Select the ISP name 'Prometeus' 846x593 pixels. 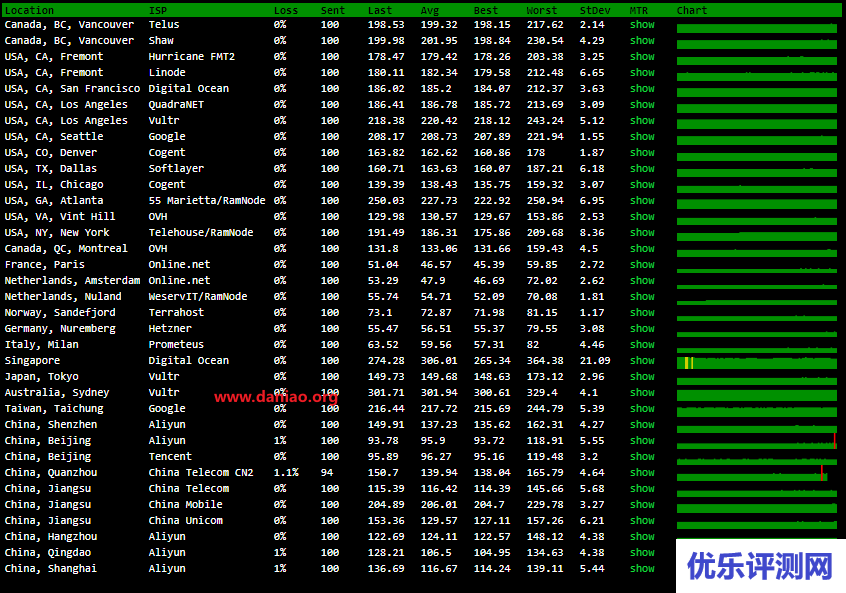(x=176, y=345)
